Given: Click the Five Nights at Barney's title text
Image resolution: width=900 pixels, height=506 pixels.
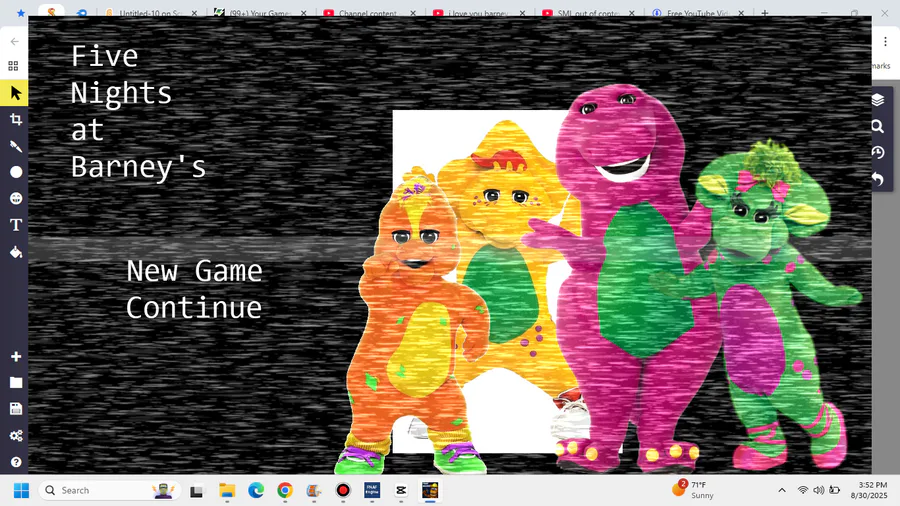Looking at the screenshot, I should (x=138, y=111).
